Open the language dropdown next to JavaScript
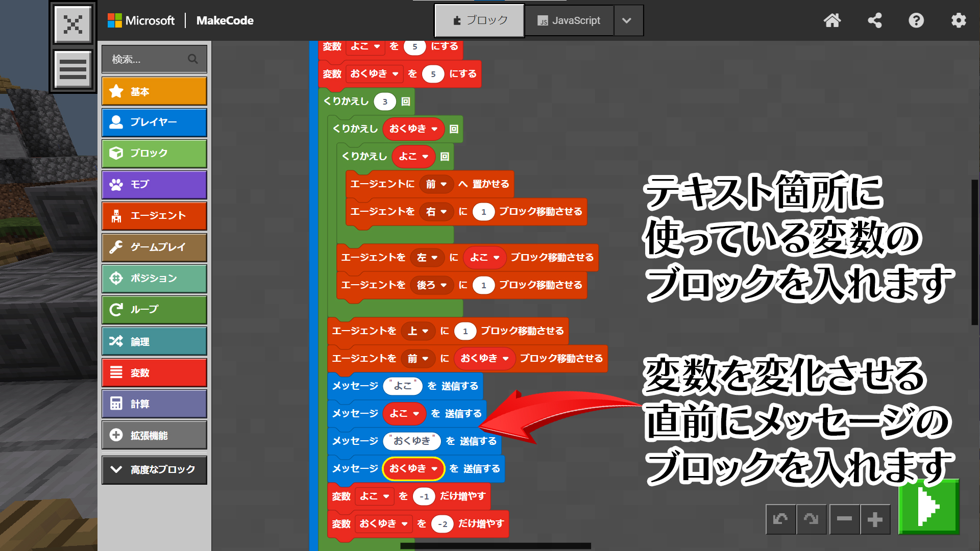 [627, 20]
